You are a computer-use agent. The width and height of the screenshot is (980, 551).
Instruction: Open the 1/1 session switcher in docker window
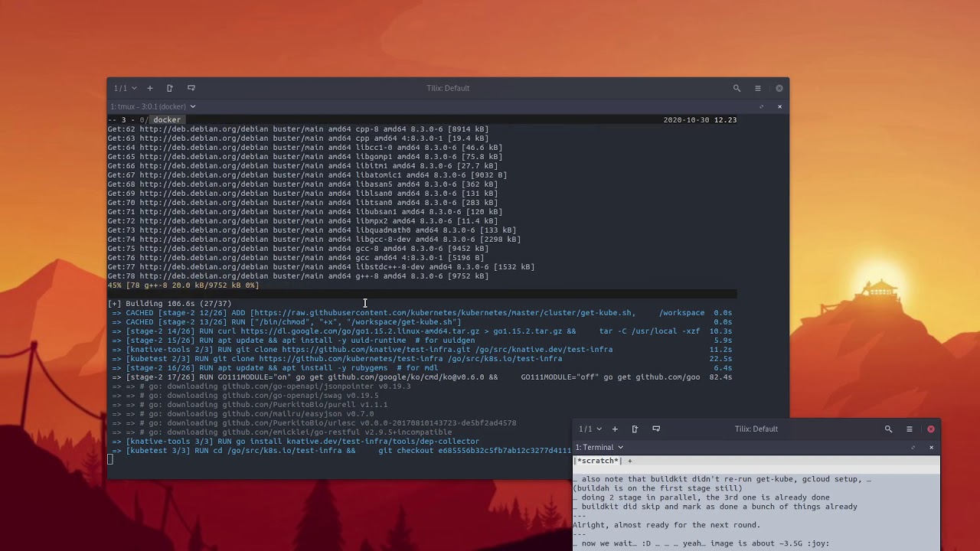pos(126,88)
